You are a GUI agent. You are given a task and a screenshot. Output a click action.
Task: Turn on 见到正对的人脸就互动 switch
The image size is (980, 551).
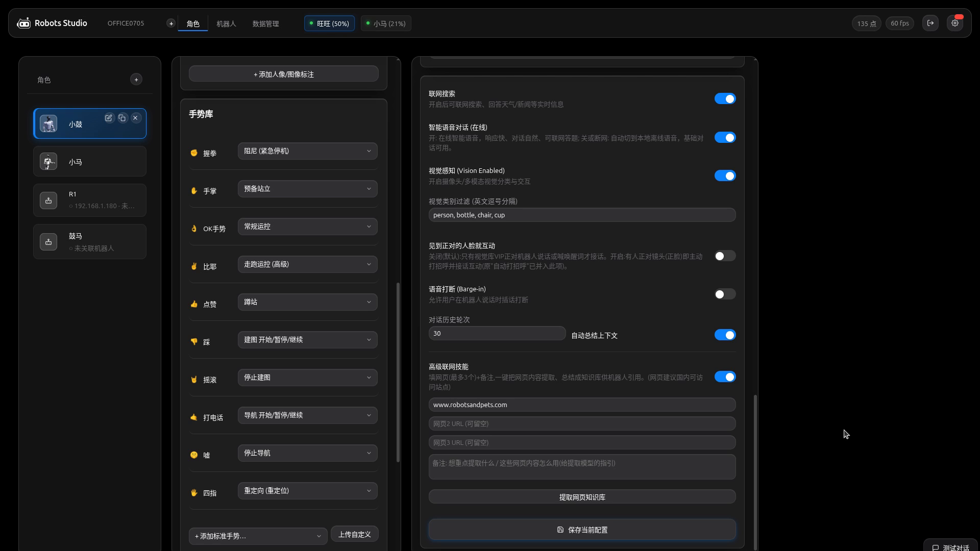pyautogui.click(x=725, y=256)
